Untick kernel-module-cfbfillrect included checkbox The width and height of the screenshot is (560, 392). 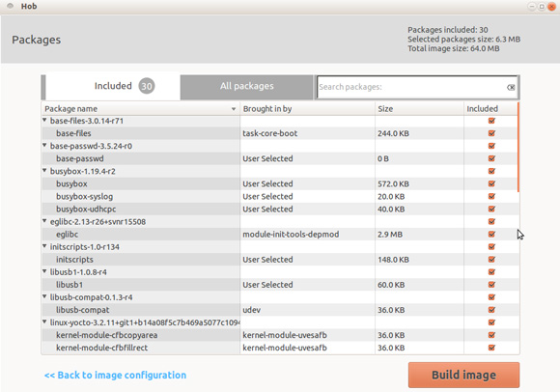(491, 348)
